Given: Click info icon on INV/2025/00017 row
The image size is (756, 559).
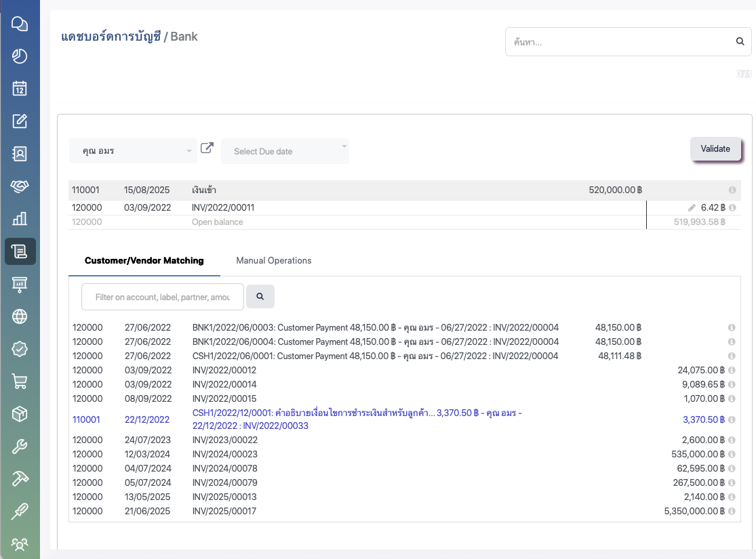Looking at the screenshot, I should pos(732,512).
